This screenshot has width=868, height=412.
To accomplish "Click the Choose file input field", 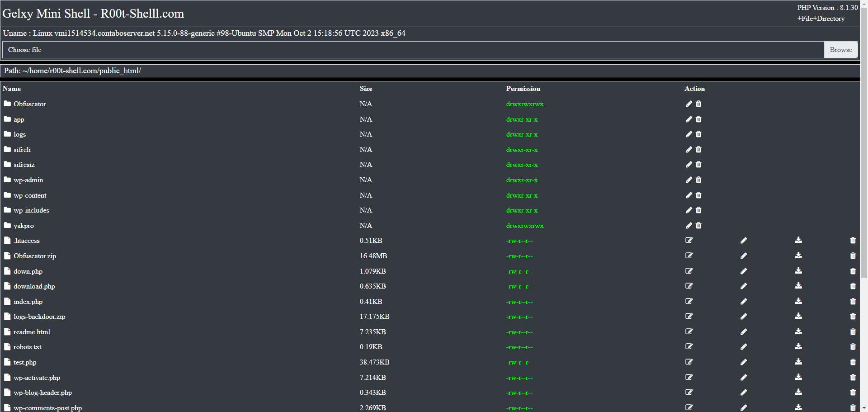I will [x=413, y=50].
